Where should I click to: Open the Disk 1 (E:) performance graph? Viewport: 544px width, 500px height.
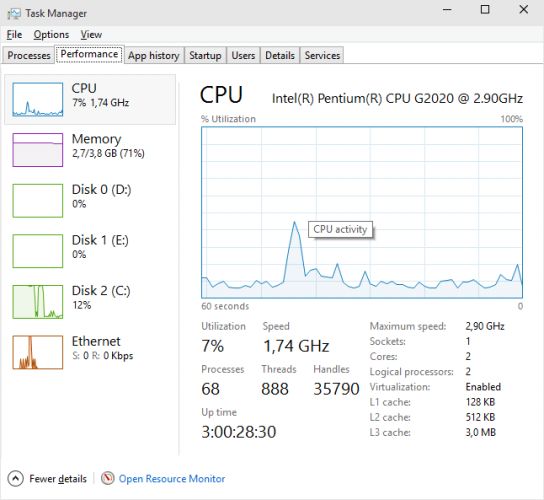[x=38, y=251]
